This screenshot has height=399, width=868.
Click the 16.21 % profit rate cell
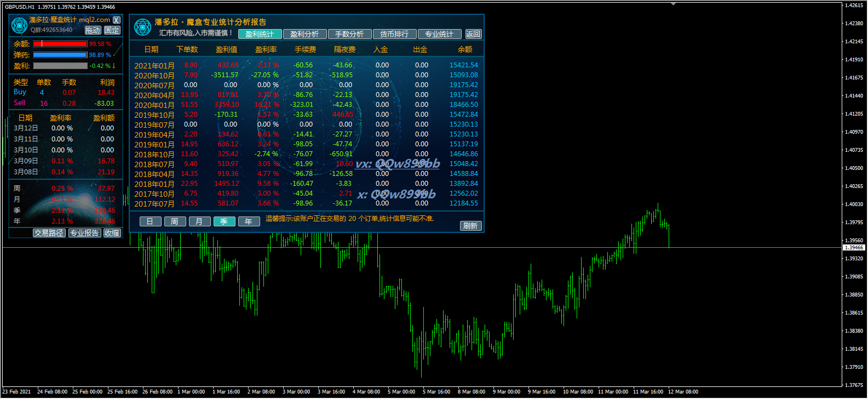click(267, 105)
